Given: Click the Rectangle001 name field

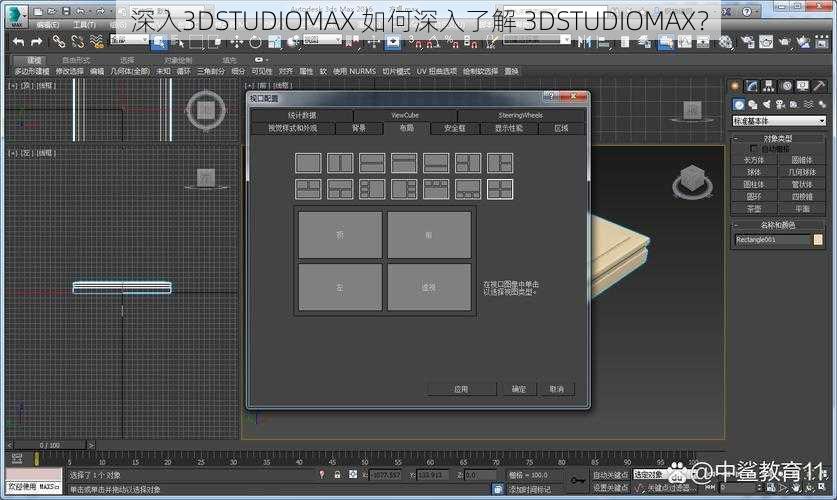Looking at the screenshot, I should (772, 240).
